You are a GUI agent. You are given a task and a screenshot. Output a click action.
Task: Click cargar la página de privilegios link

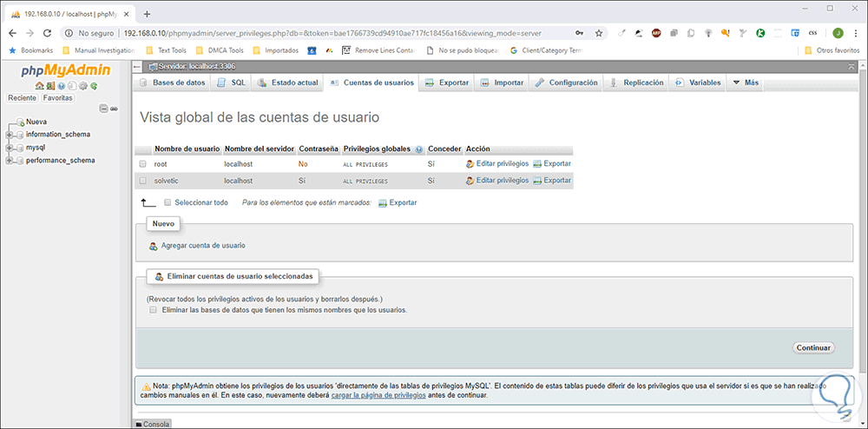tap(378, 396)
